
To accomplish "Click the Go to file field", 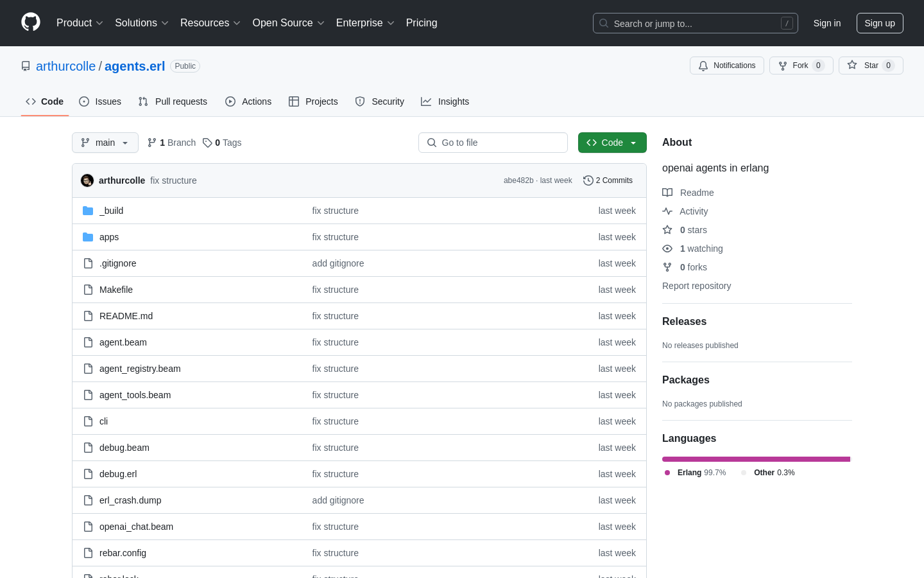I will click(x=493, y=143).
